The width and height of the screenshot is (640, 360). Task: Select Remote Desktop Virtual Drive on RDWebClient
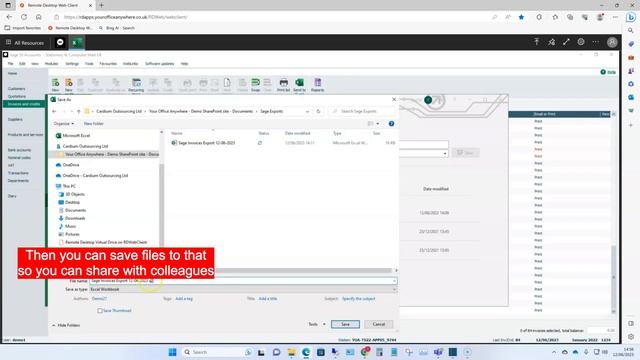106,242
